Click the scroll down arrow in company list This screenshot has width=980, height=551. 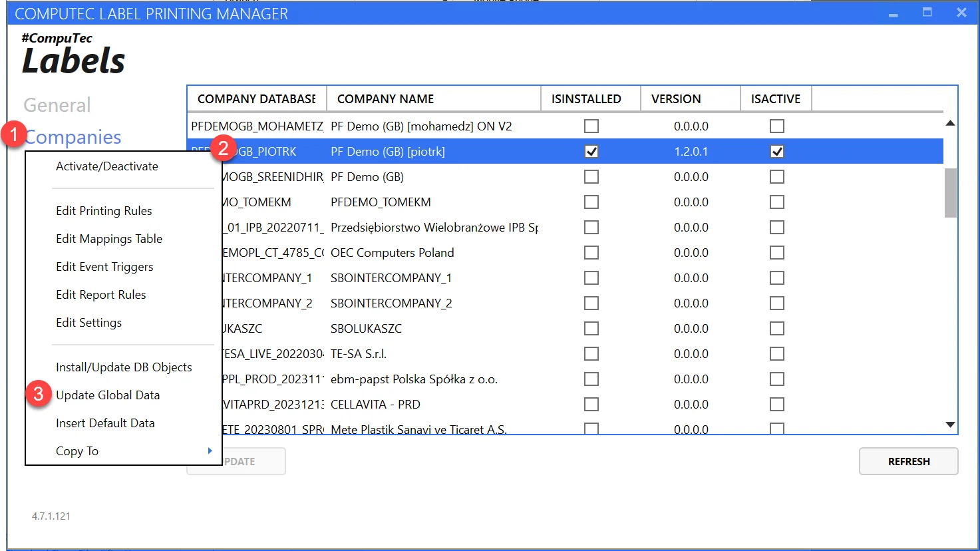950,425
